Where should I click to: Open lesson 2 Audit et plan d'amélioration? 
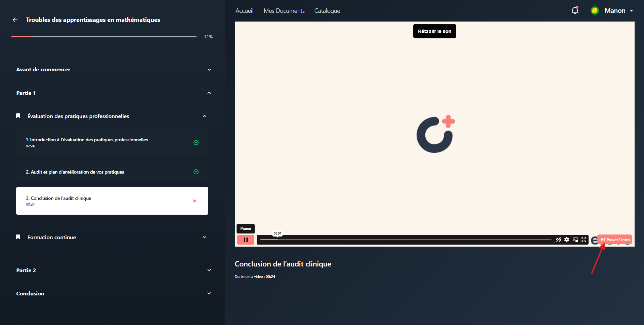click(x=112, y=172)
